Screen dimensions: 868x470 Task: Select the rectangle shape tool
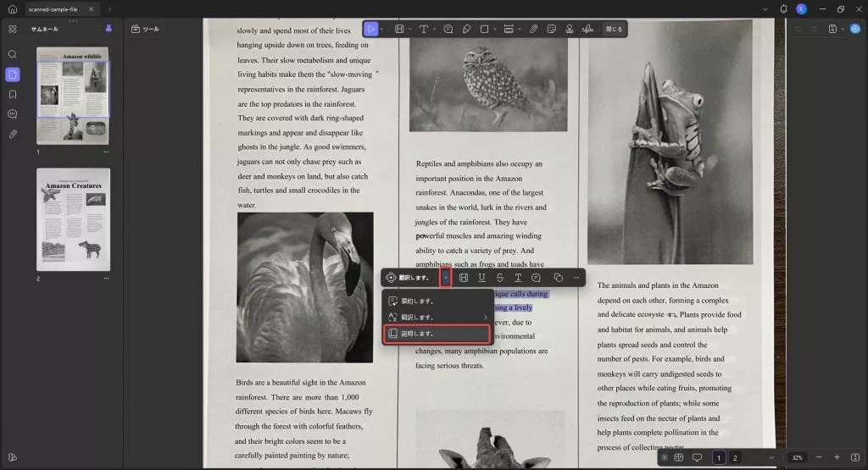coord(484,29)
